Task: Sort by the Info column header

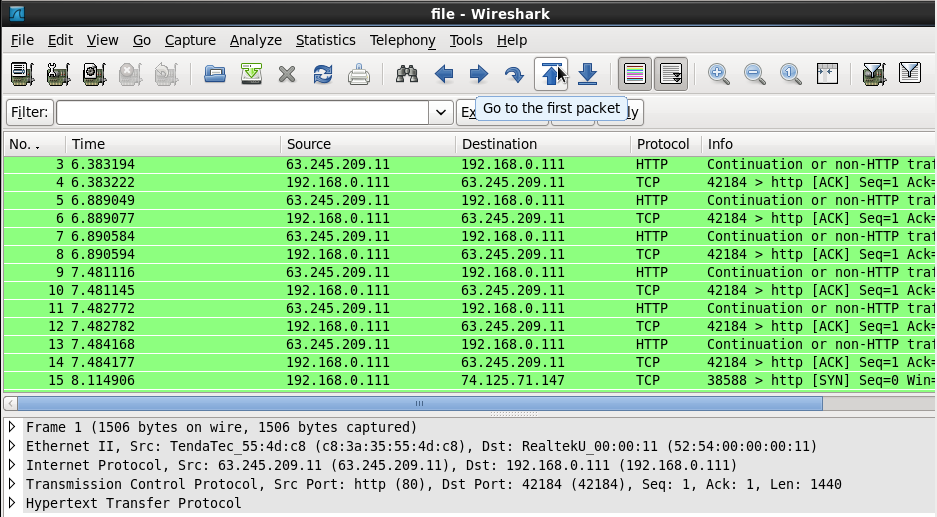Action: (x=818, y=144)
